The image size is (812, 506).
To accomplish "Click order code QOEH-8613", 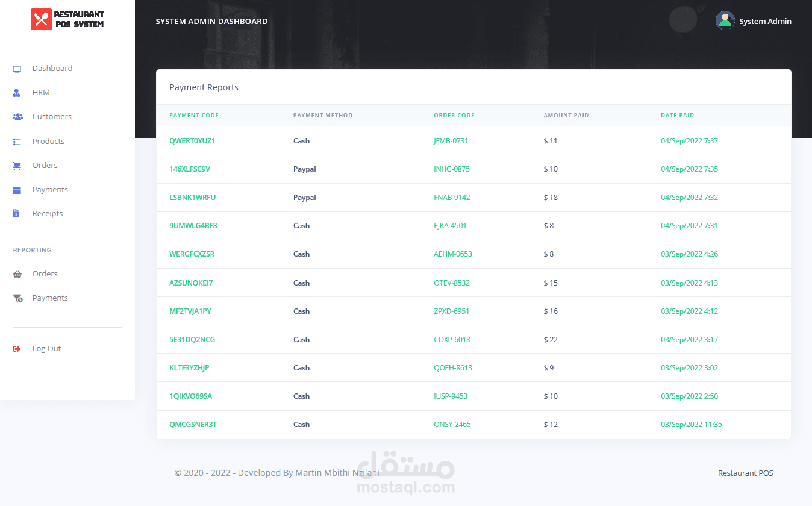I will click(x=453, y=368).
